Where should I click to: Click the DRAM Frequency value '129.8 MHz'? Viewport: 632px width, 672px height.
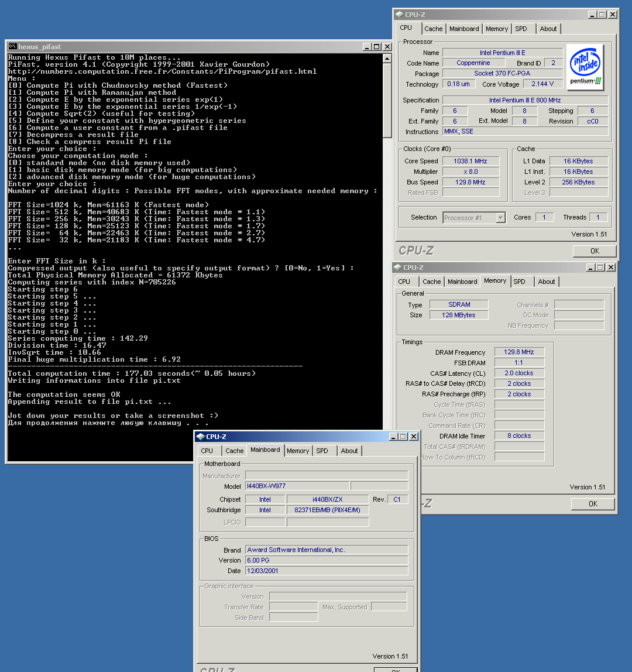click(519, 352)
